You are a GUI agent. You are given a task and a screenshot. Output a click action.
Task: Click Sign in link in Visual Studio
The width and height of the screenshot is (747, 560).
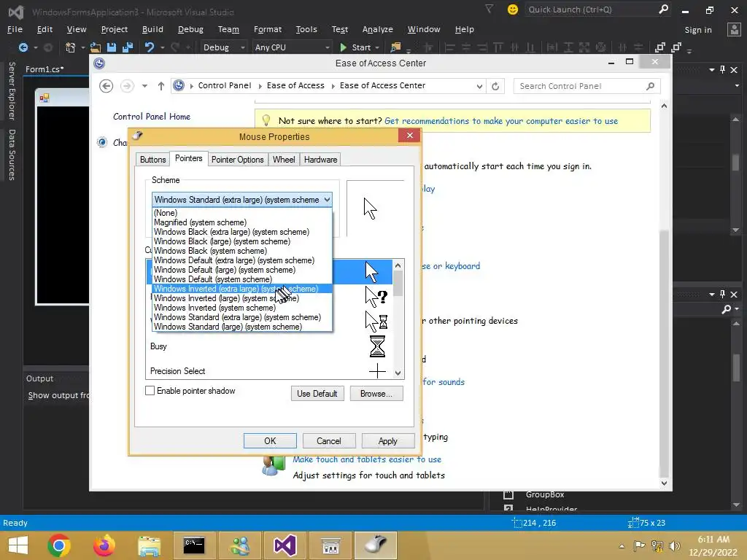click(x=698, y=30)
